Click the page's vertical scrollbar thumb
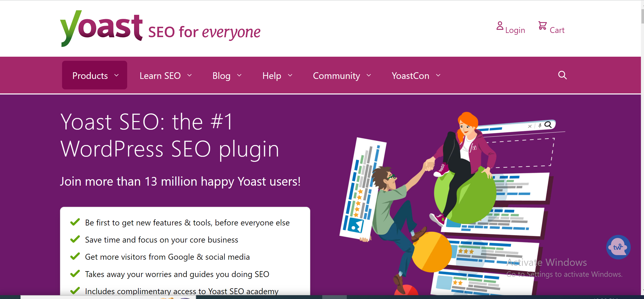 tap(642, 16)
